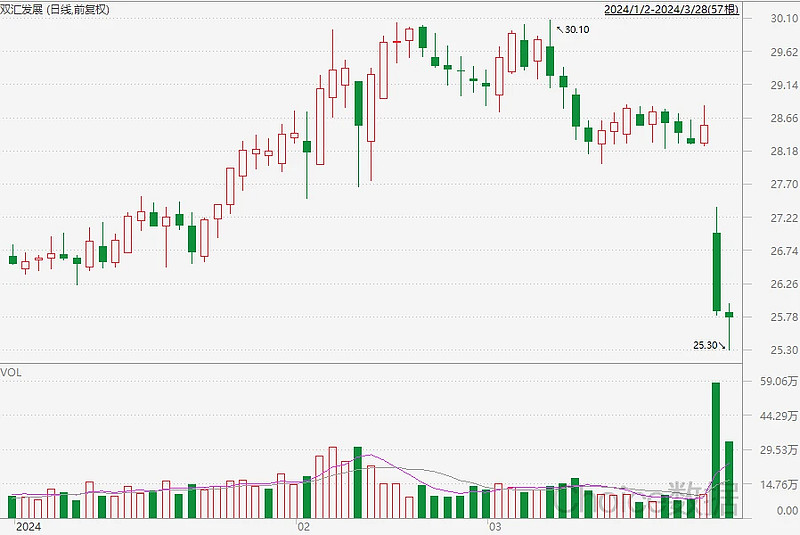Click the 25.30 low price marker
The height and width of the screenshot is (535, 800).
[x=706, y=345]
